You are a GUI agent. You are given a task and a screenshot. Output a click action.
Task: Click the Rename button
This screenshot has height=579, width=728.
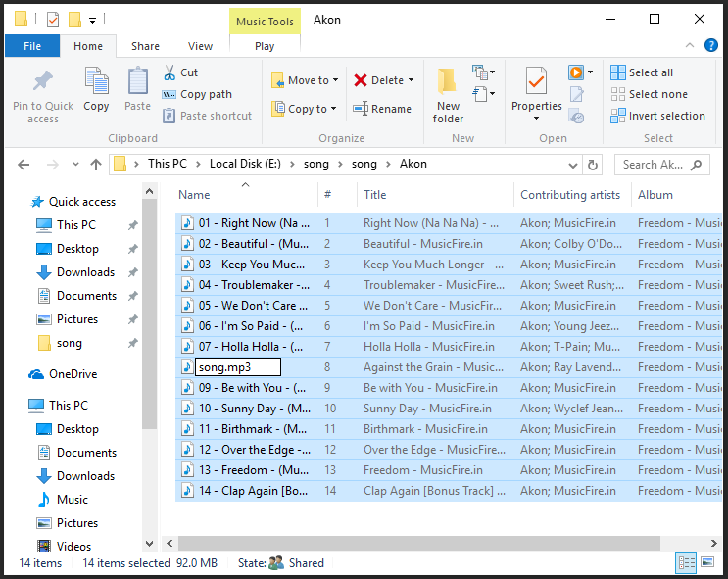pyautogui.click(x=382, y=109)
